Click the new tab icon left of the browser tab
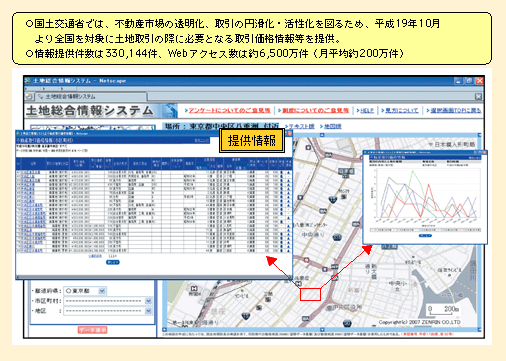 pos(29,96)
